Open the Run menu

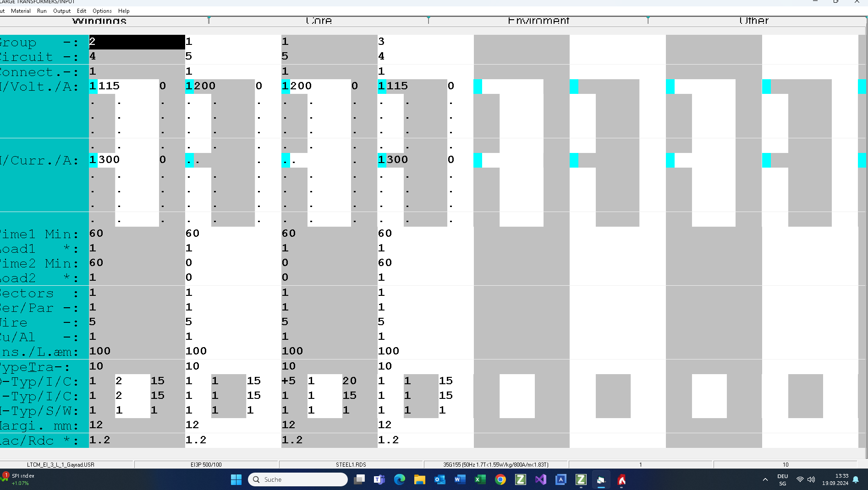[42, 11]
